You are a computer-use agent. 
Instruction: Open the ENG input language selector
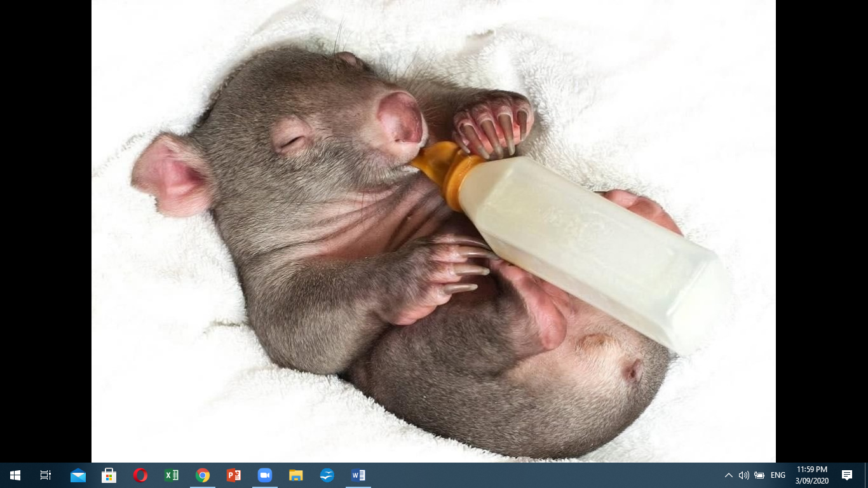[778, 475]
